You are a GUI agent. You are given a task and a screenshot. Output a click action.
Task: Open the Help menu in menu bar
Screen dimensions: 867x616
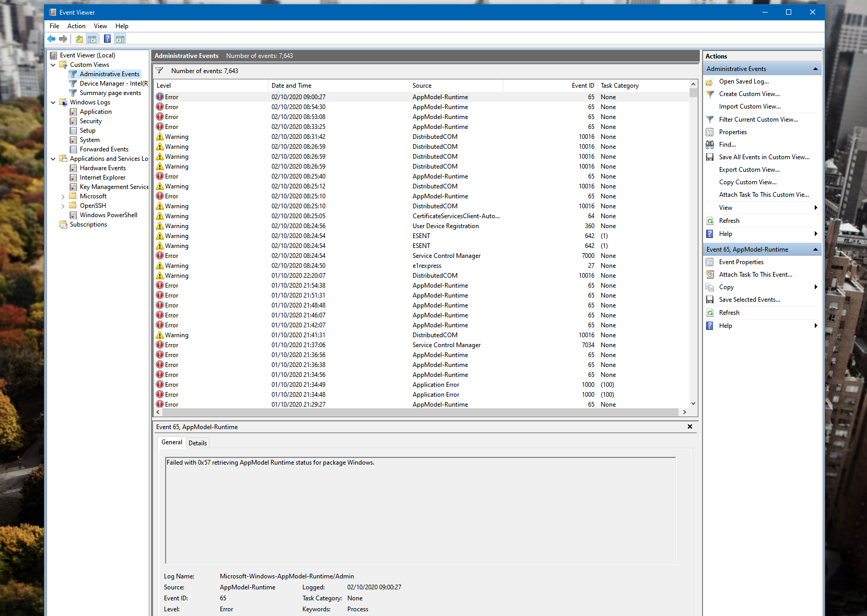click(122, 26)
